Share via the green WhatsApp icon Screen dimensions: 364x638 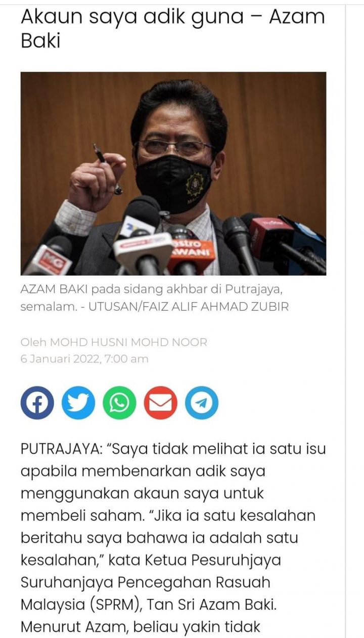point(119,403)
